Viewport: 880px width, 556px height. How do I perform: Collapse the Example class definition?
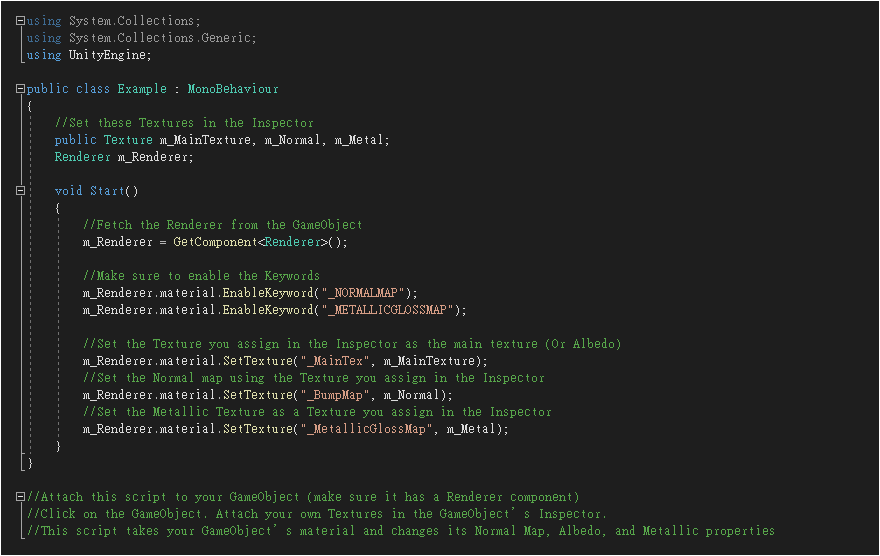(21, 89)
